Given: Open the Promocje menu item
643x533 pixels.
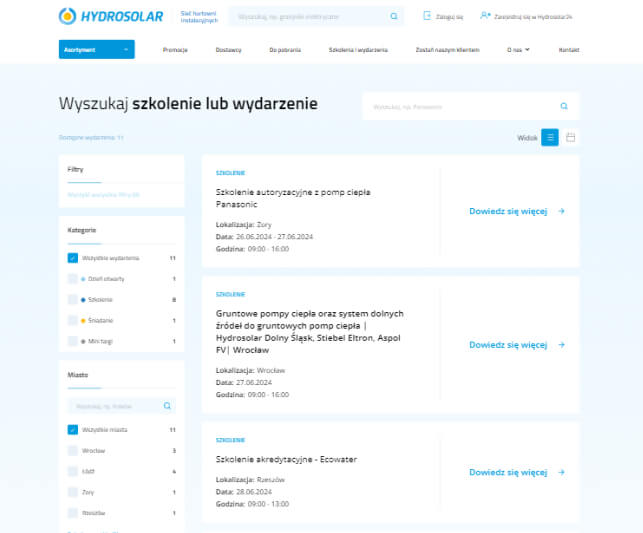Looking at the screenshot, I should (175, 50).
